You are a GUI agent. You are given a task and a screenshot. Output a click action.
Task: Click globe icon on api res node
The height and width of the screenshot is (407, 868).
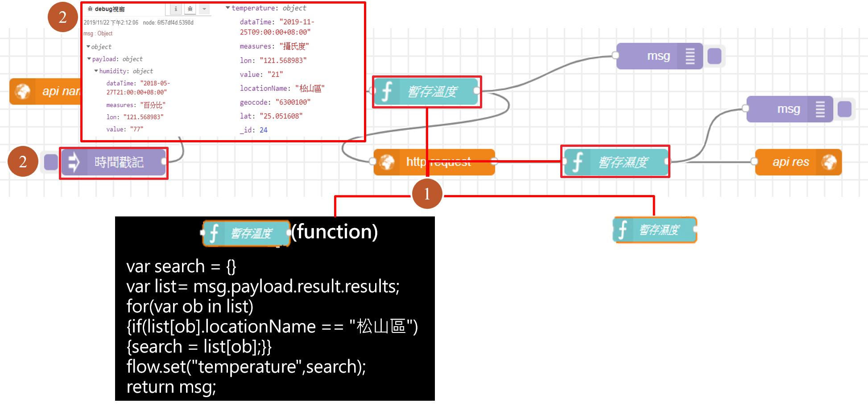(x=829, y=162)
